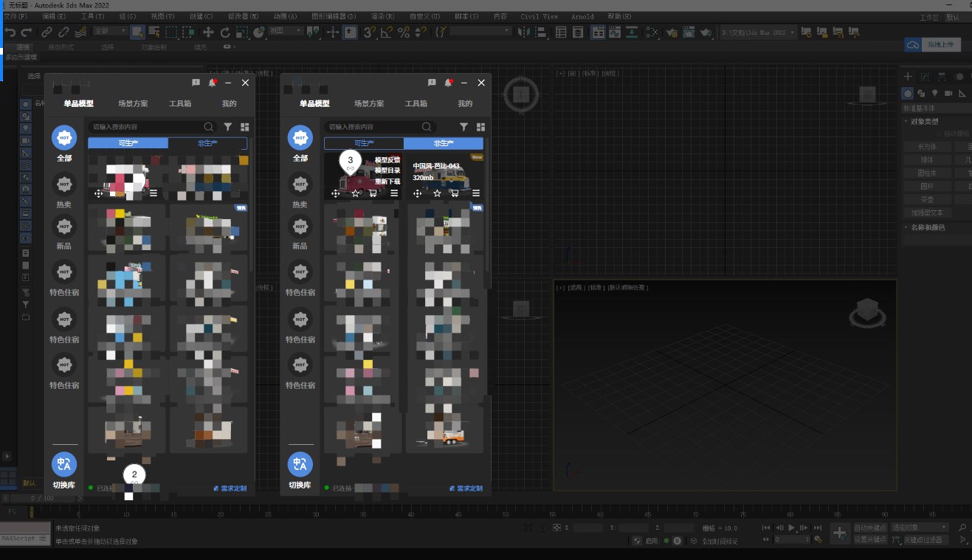
Task: Favorite the 中国风-芭比-043 model with star
Action: (437, 193)
